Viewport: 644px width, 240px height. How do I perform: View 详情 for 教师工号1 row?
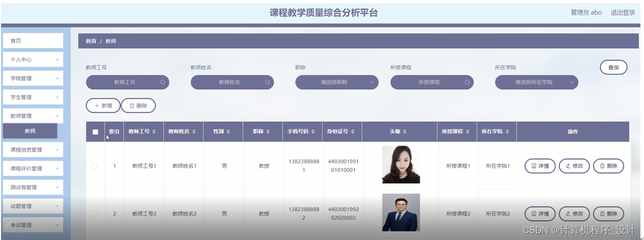(540, 166)
